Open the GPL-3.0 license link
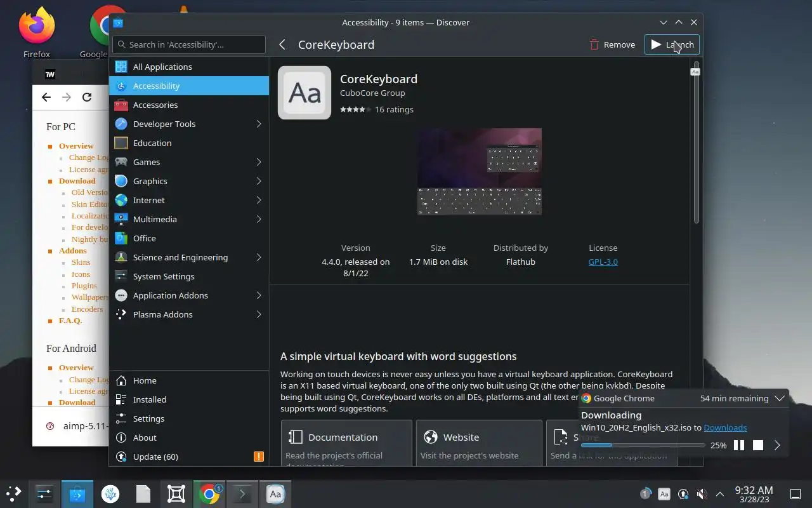The height and width of the screenshot is (508, 812). coord(603,262)
